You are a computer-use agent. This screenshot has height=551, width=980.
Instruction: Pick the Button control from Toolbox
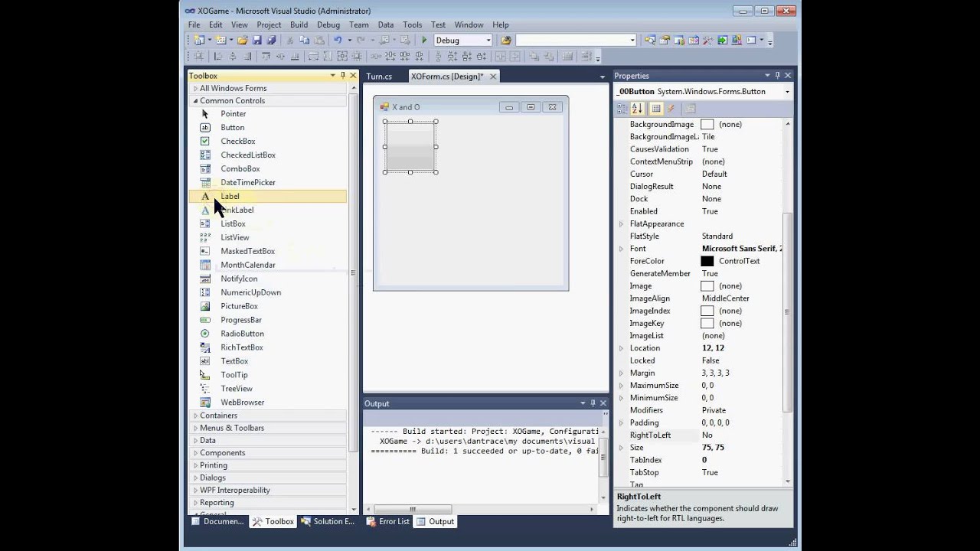(x=268, y=128)
